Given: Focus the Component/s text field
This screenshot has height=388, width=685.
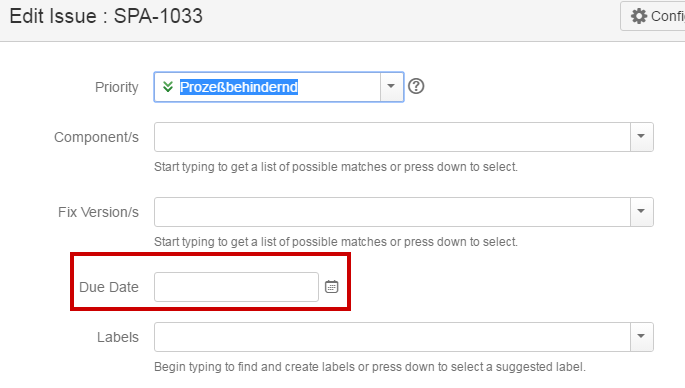Looking at the screenshot, I should click(392, 137).
